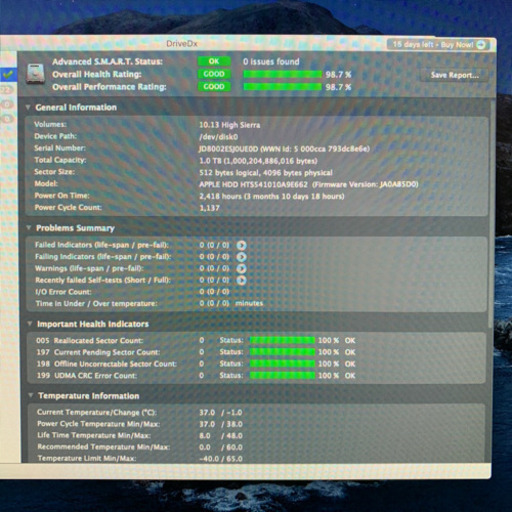Click '198 Offline Uncorrectable Sector Count' label

(106, 364)
